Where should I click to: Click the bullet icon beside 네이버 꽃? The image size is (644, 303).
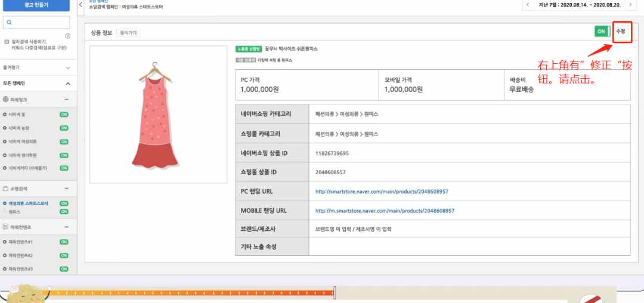[5, 115]
